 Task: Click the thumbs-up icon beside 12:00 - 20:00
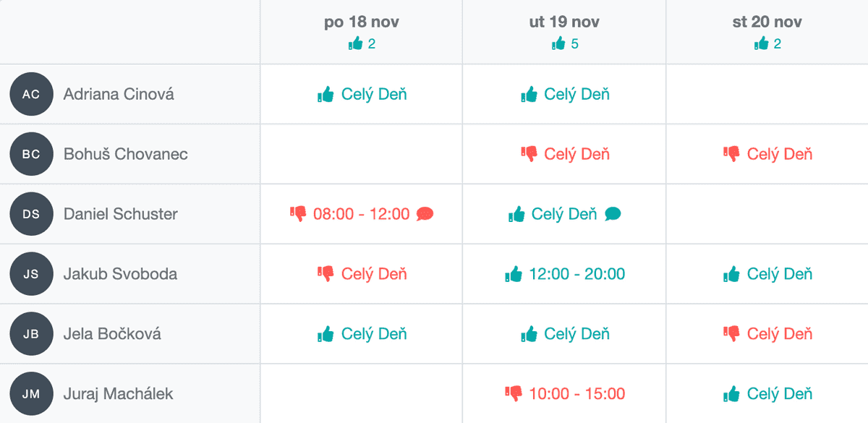(x=514, y=274)
